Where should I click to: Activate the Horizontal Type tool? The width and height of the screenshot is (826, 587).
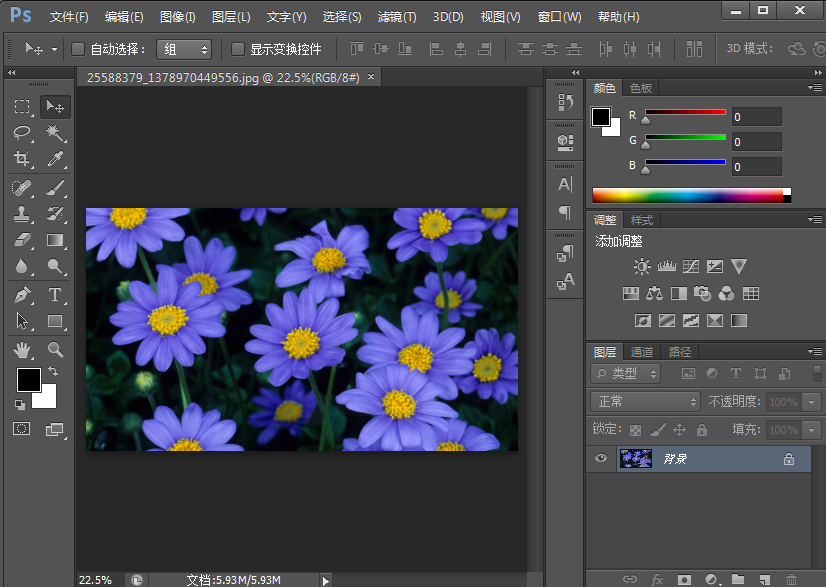[x=55, y=295]
